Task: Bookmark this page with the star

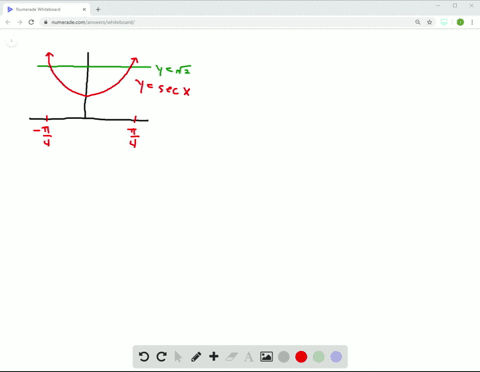Action: (x=429, y=22)
